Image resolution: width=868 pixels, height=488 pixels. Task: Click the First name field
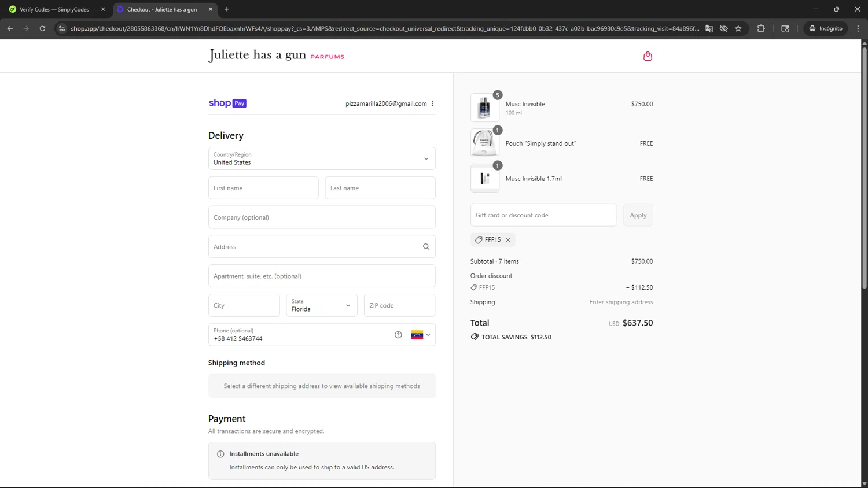pyautogui.click(x=263, y=188)
